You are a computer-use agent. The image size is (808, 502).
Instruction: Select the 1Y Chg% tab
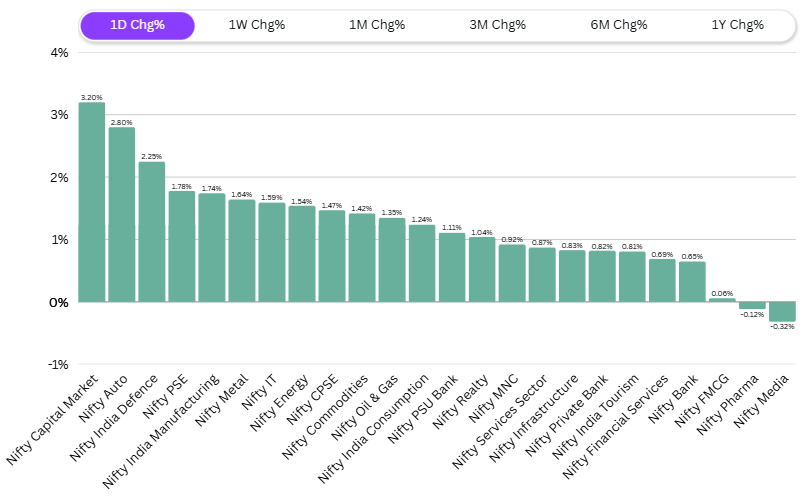(737, 25)
